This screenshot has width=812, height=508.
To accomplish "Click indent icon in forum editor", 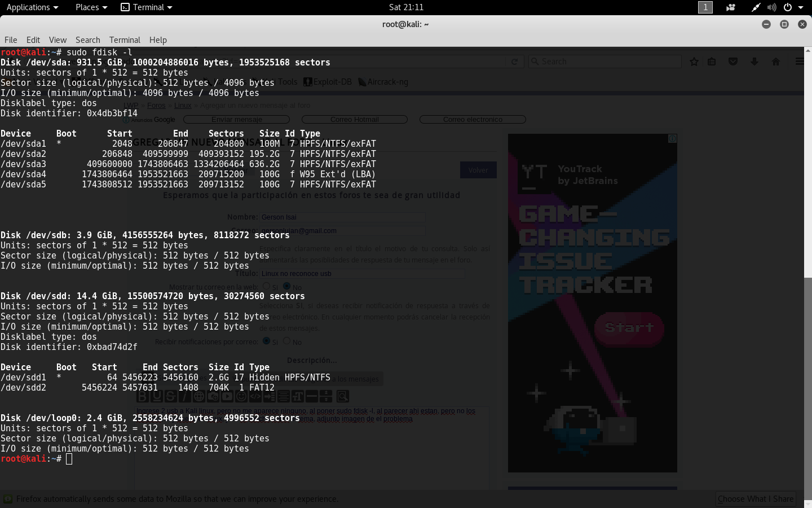I will (x=270, y=396).
